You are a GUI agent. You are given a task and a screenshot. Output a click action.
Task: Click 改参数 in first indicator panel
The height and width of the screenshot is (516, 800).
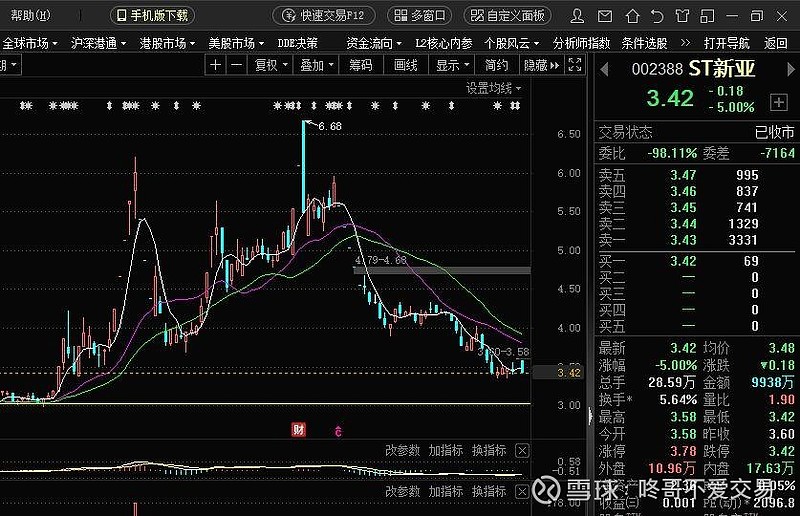tap(403, 451)
